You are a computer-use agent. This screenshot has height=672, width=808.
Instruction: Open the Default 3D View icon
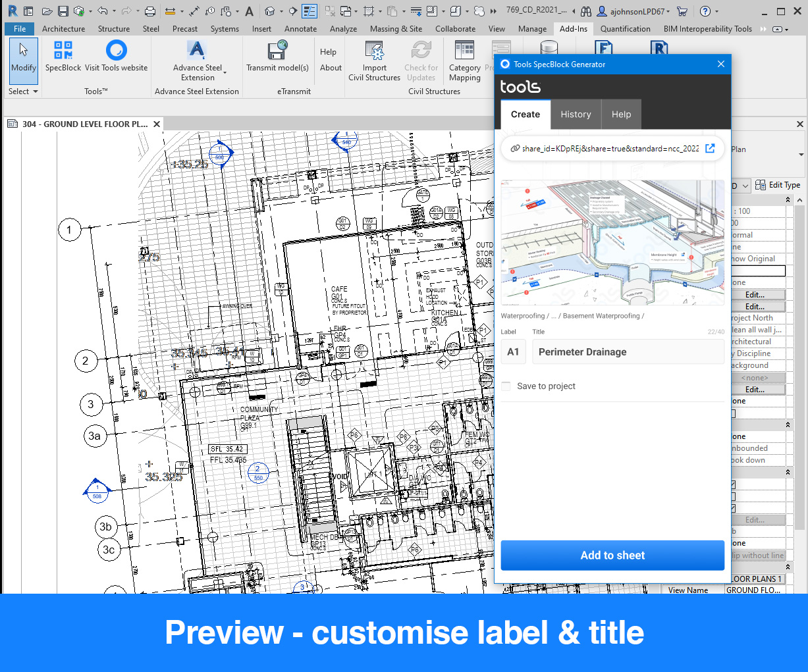(269, 11)
